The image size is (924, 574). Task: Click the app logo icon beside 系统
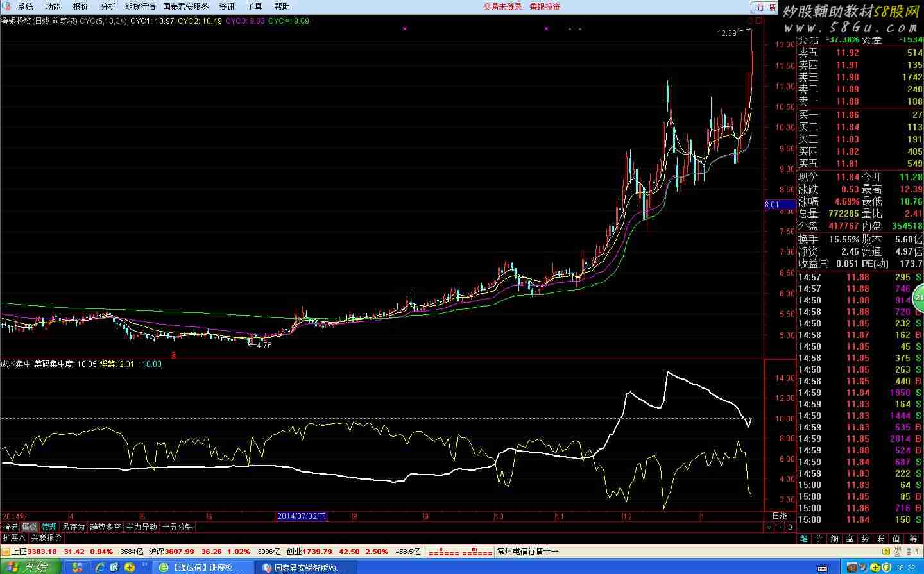pos(6,6)
